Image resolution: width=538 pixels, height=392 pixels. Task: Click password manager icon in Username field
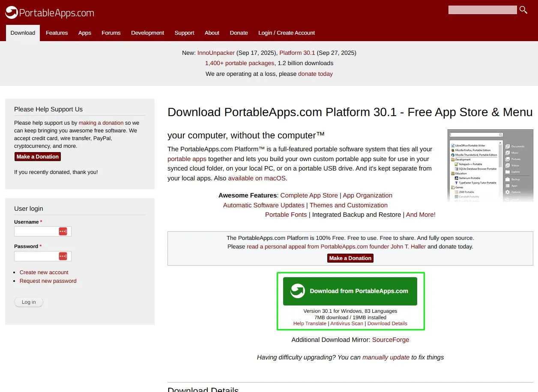coord(63,231)
